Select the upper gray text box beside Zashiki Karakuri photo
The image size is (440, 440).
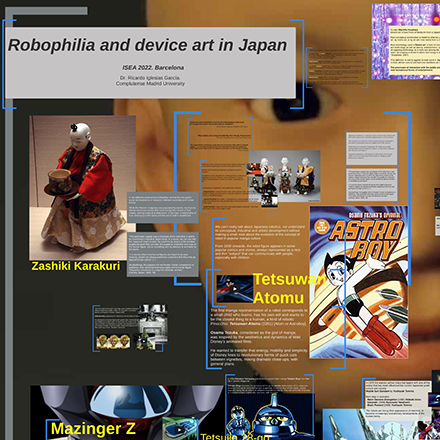(163, 207)
